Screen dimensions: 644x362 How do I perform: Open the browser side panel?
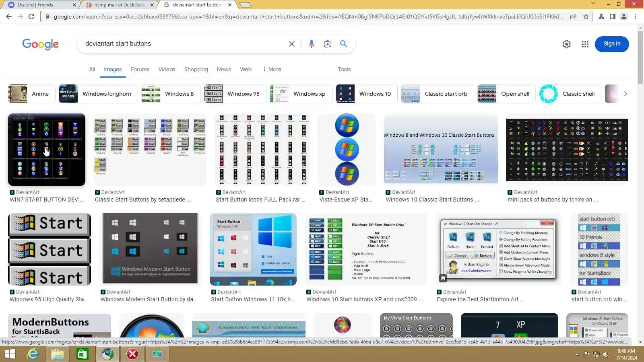tap(612, 16)
